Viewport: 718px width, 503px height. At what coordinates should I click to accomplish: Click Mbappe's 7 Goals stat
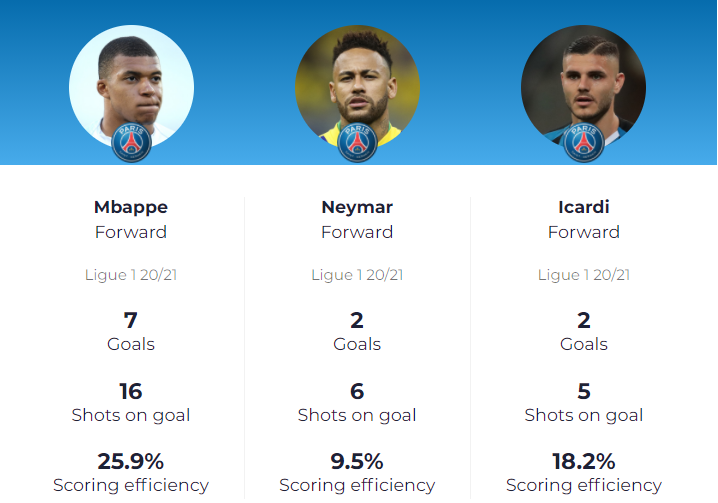[131, 332]
